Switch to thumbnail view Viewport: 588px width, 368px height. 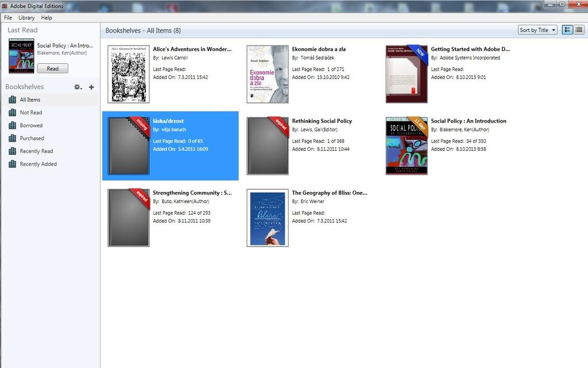(567, 30)
